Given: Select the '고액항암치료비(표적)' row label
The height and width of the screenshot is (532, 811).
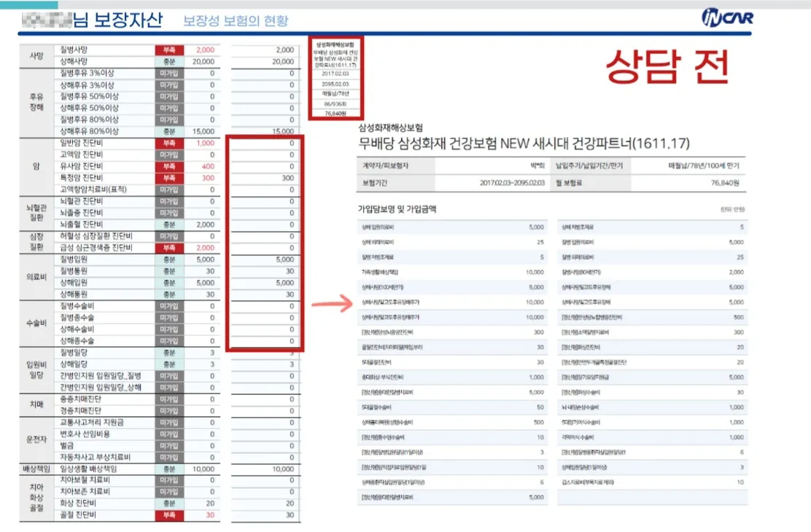Looking at the screenshot, I should 93,189.
